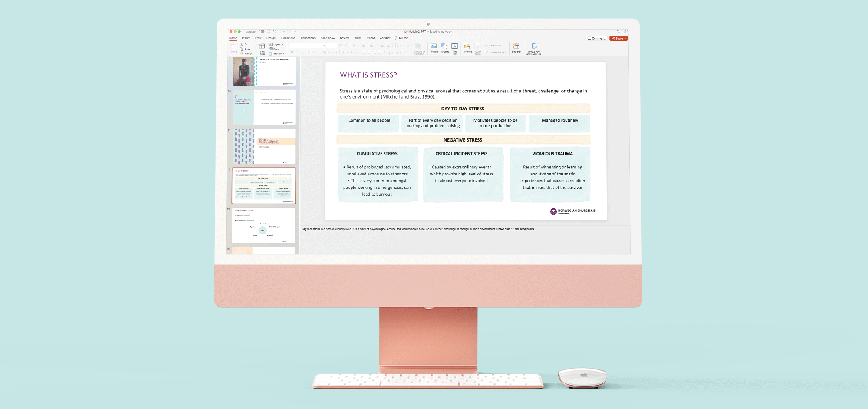The width and height of the screenshot is (868, 409).
Task: Click the Tell me lightbulb
Action: 395,38
